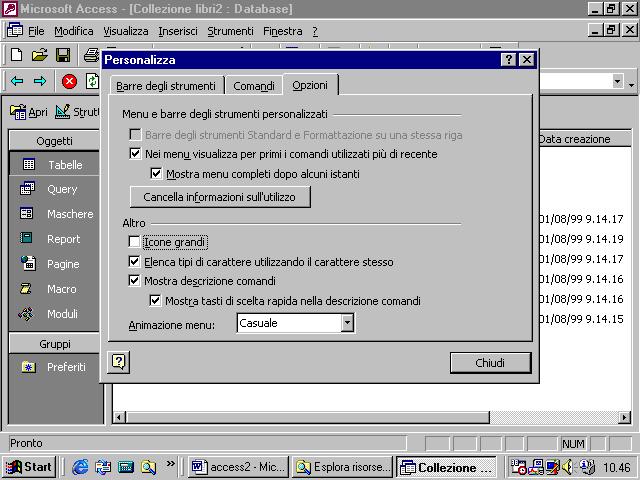This screenshot has height=480, width=640.
Task: Click the database window icon beside File menu
Action: pos(15,31)
